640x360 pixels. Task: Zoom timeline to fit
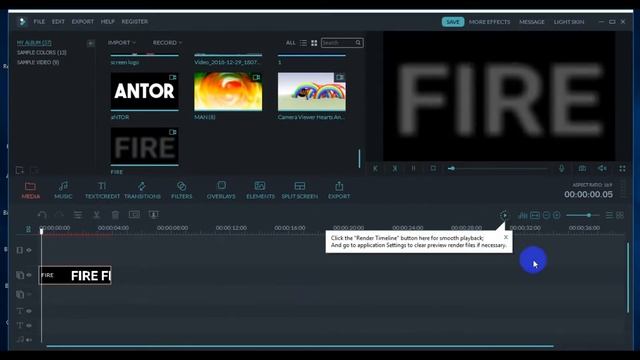coord(535,215)
